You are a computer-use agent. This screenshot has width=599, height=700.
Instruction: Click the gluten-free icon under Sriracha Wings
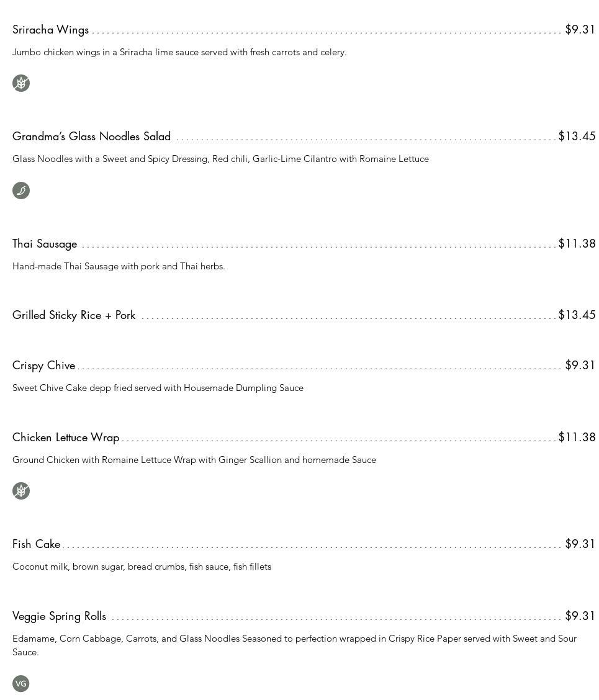pyautogui.click(x=21, y=83)
